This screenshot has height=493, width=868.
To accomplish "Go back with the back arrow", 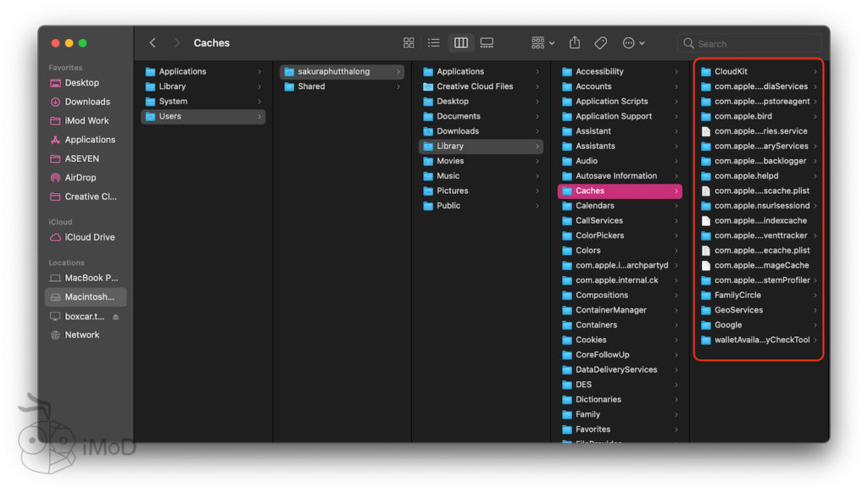I will 153,43.
